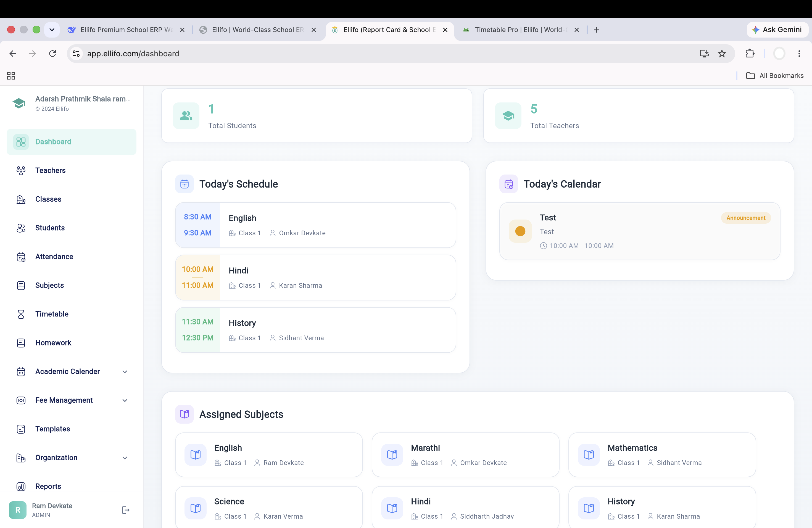Click the site info icon before the URL
The width and height of the screenshot is (812, 528).
tap(77, 54)
